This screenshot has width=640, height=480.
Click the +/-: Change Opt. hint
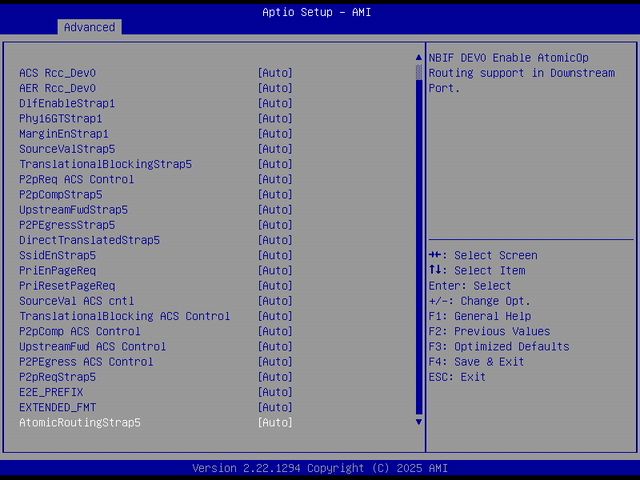tap(480, 301)
